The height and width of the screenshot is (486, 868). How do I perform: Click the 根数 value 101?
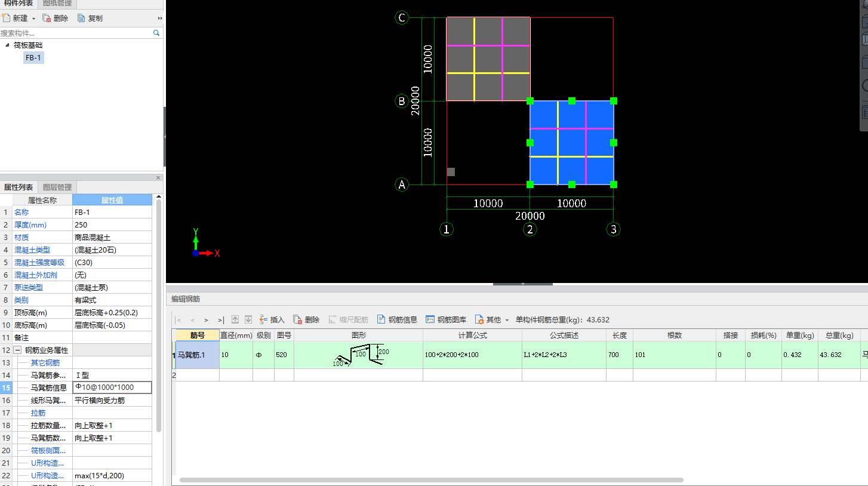pyautogui.click(x=675, y=355)
